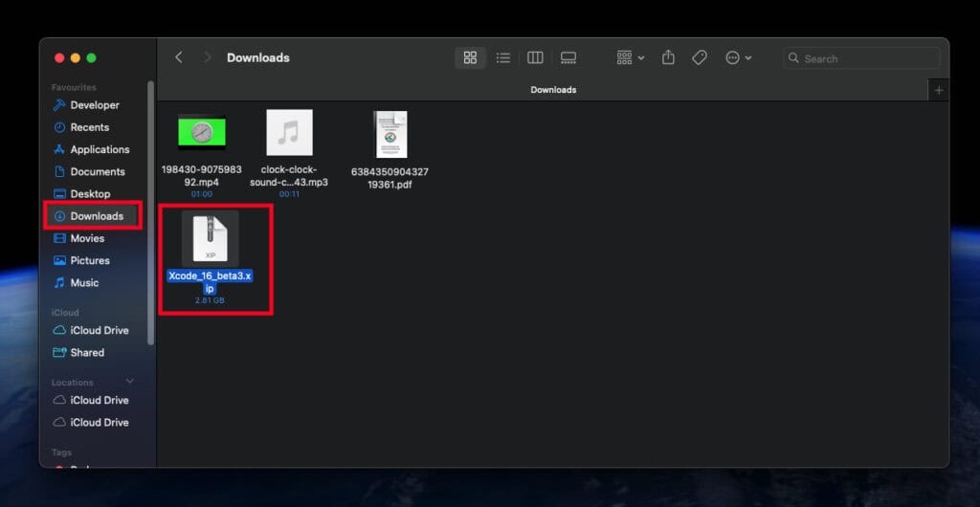Viewport: 980px width, 507px height.
Task: Open Applications in the sidebar
Action: coord(100,149)
